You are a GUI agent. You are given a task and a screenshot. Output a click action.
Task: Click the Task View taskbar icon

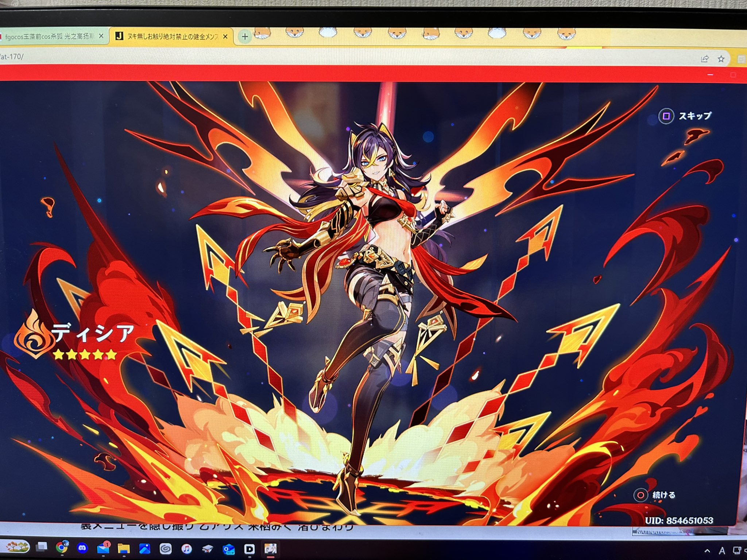(x=42, y=547)
